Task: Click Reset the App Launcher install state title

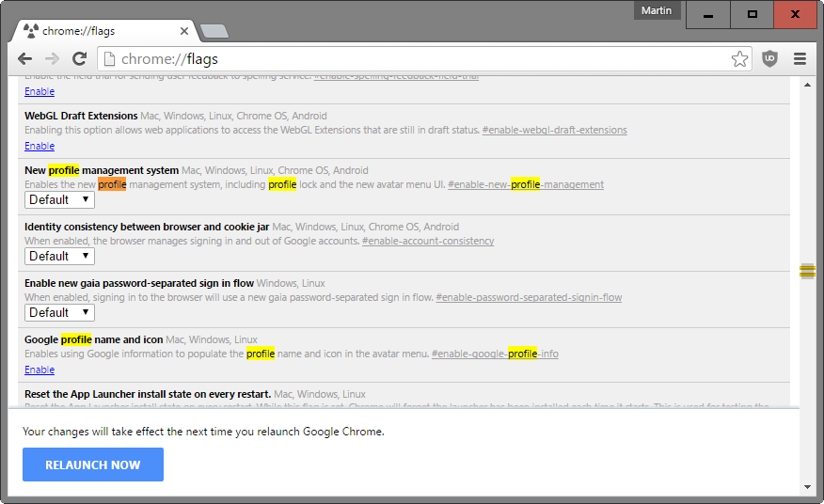Action: click(148, 394)
